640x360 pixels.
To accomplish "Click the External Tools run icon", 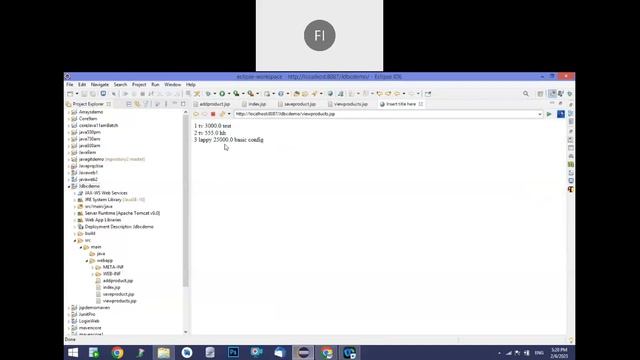I will pyautogui.click(x=251, y=94).
